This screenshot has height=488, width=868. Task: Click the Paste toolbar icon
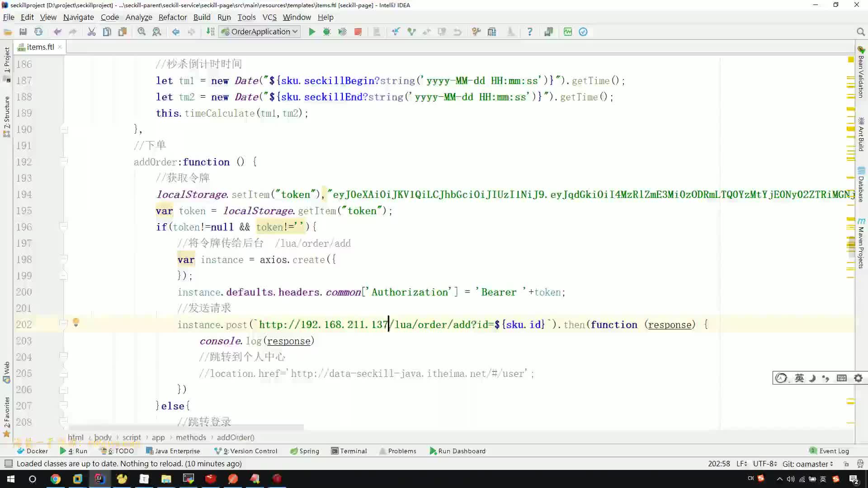(123, 32)
